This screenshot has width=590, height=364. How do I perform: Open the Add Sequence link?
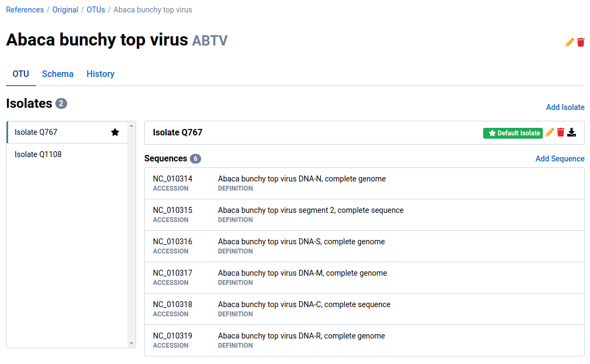coord(560,158)
